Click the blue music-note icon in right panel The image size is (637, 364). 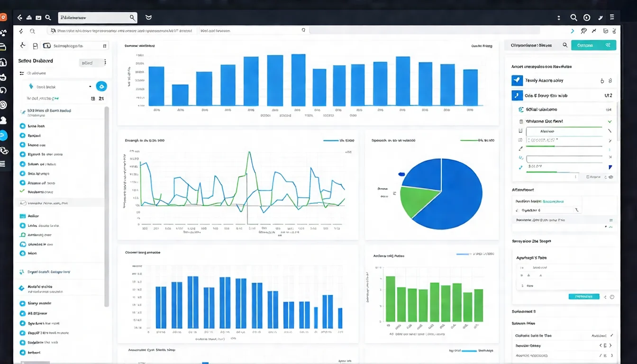point(517,96)
